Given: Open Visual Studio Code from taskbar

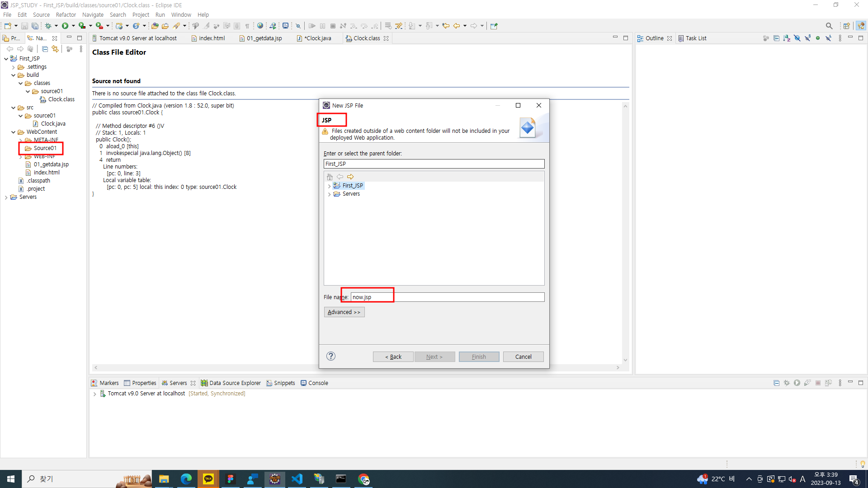Looking at the screenshot, I should [x=297, y=479].
